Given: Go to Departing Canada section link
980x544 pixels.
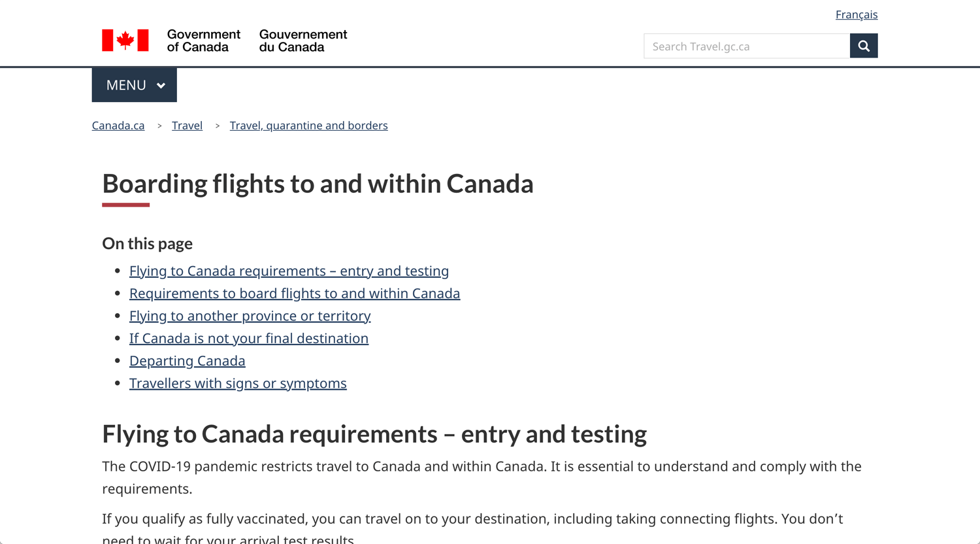Looking at the screenshot, I should tap(188, 360).
